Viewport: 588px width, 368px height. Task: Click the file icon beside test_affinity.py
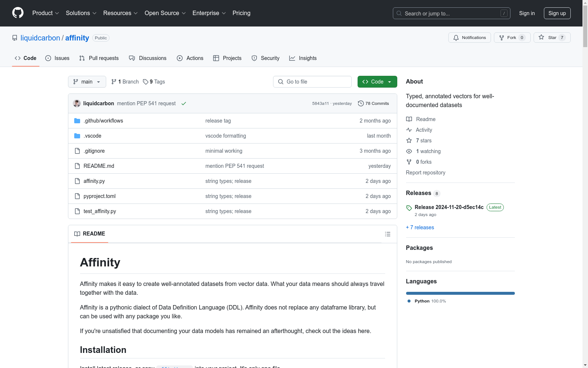click(77, 211)
